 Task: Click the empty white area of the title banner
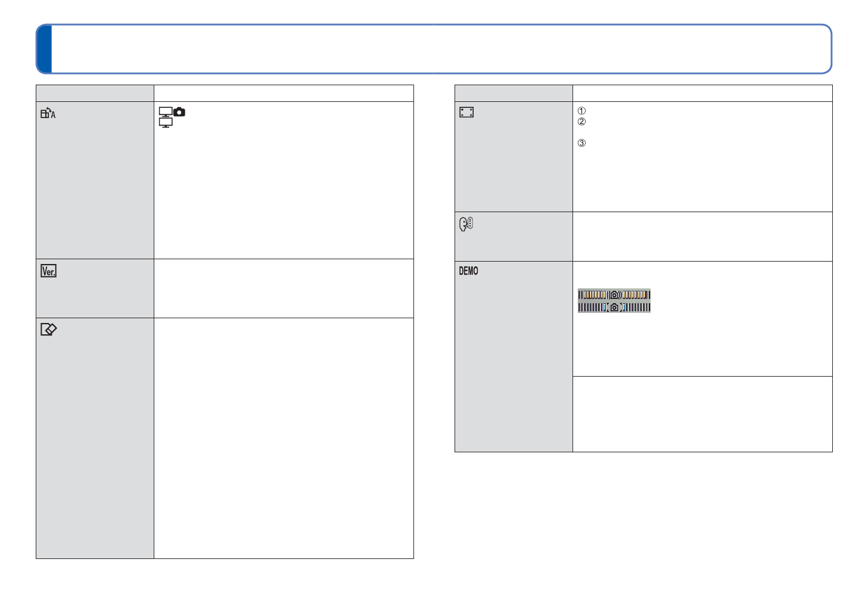[441, 49]
